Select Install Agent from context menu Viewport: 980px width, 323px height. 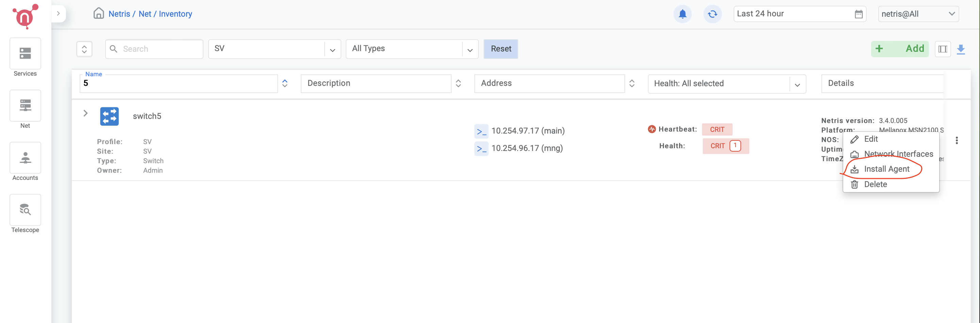pyautogui.click(x=886, y=169)
